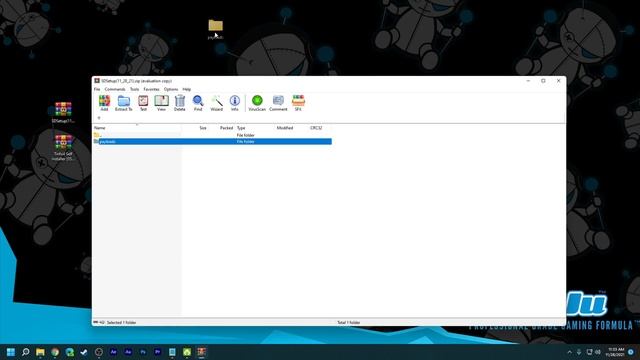Open taskbar Search
Image resolution: width=640 pixels, height=360 pixels.
pos(26,352)
